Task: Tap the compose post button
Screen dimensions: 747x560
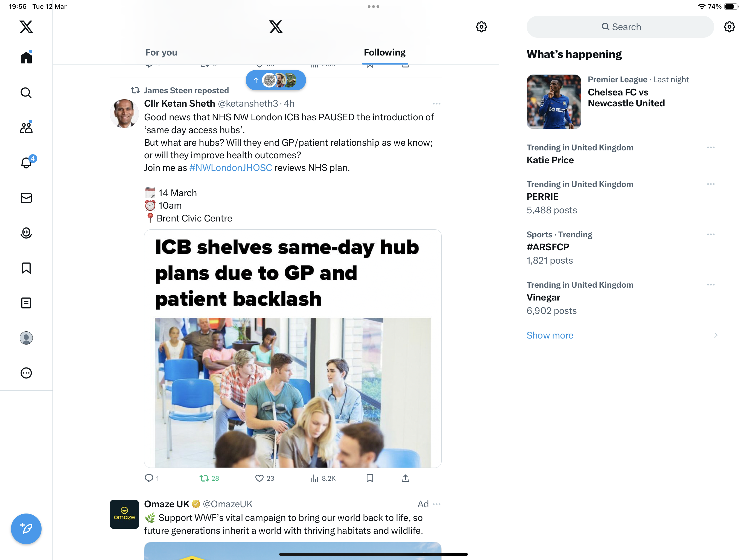Action: [26, 529]
